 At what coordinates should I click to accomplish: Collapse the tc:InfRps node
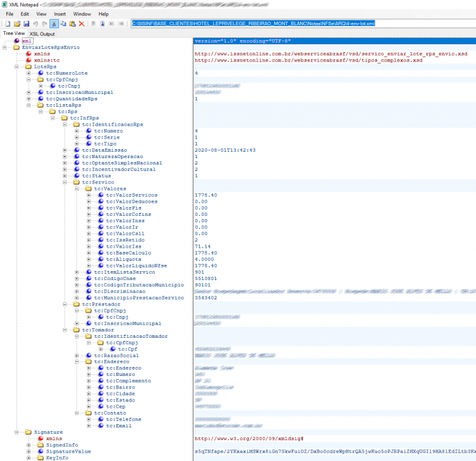pyautogui.click(x=53, y=118)
